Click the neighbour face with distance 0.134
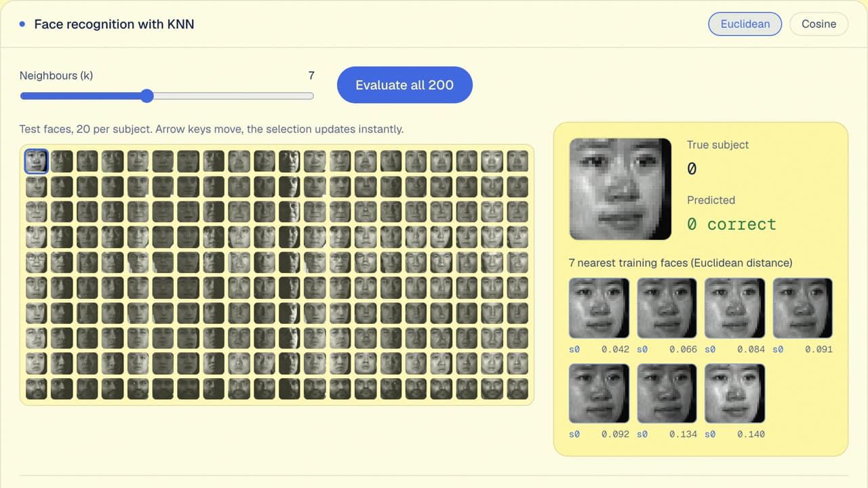The height and width of the screenshot is (488, 868). (x=667, y=394)
